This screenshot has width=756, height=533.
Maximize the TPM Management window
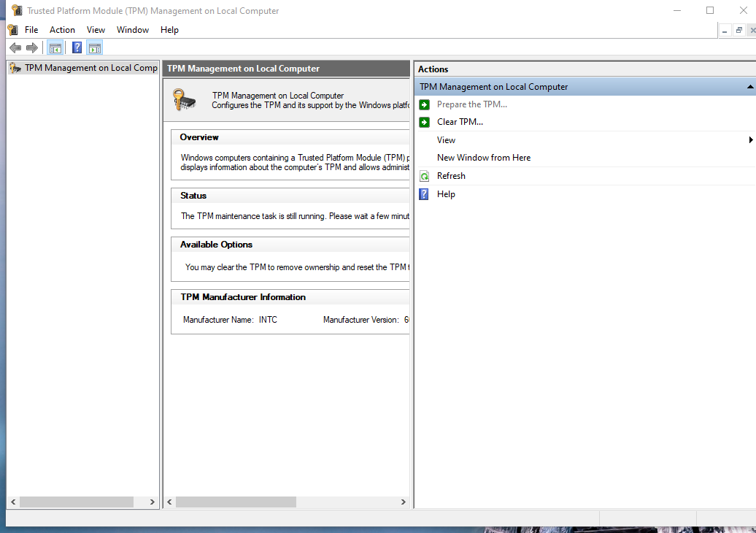tap(710, 10)
